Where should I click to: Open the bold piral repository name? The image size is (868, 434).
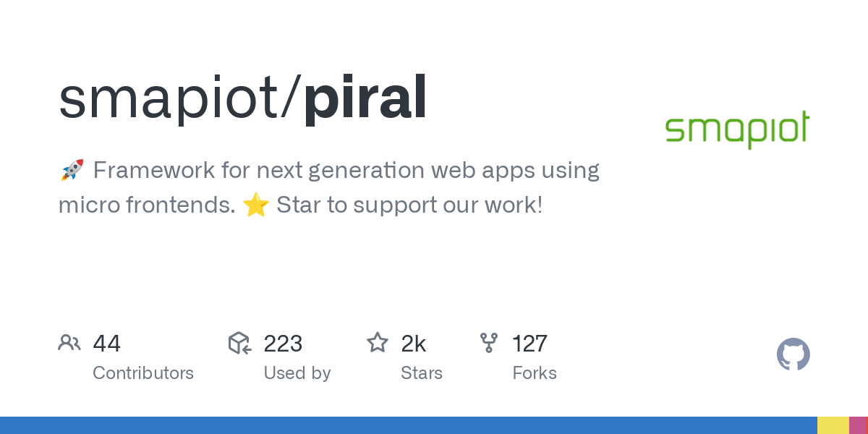point(365,98)
